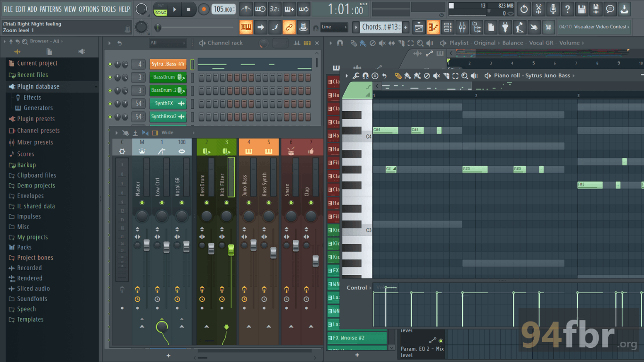Toggle PAT/SONG mode switch

click(x=161, y=9)
